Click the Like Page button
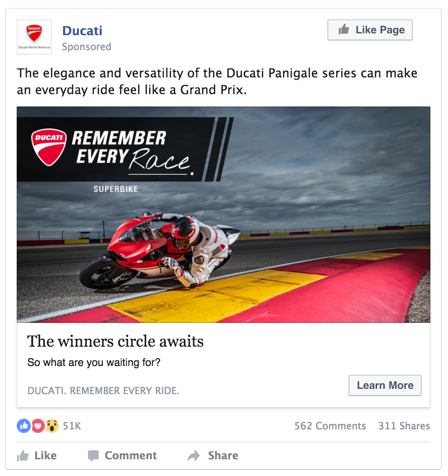This screenshot has width=448, height=476. point(370,30)
